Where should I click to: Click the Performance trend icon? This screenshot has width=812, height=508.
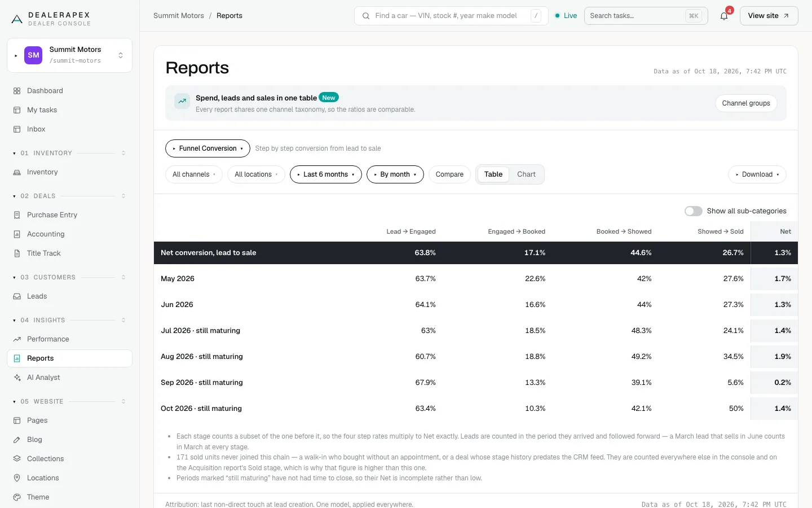[17, 339]
